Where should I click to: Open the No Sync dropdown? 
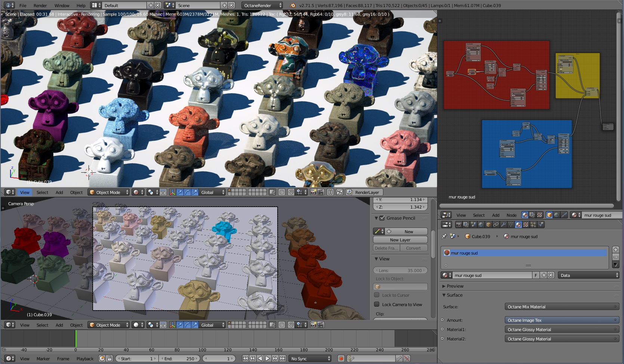pyautogui.click(x=310, y=358)
